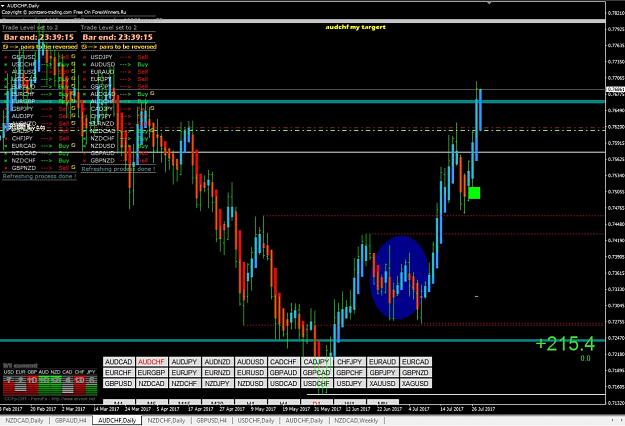Select the EURCHF symbol button
Screen dimensions: 625x426
tap(118, 373)
